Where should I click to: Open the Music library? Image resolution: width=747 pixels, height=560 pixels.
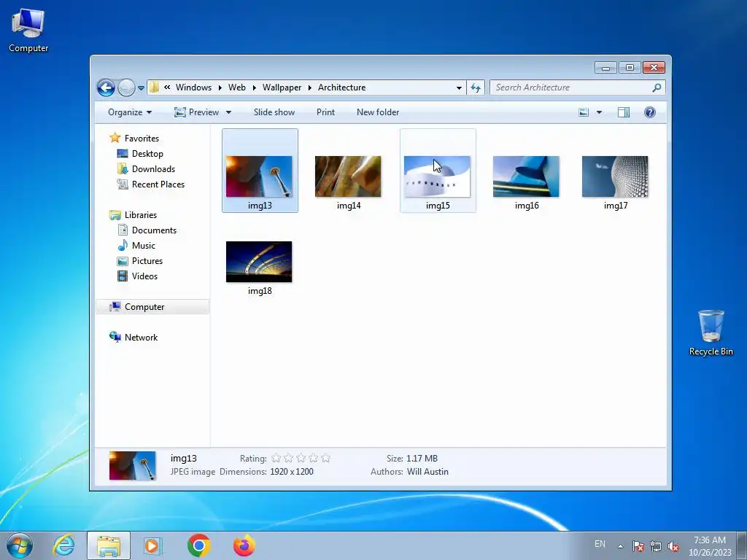point(144,246)
